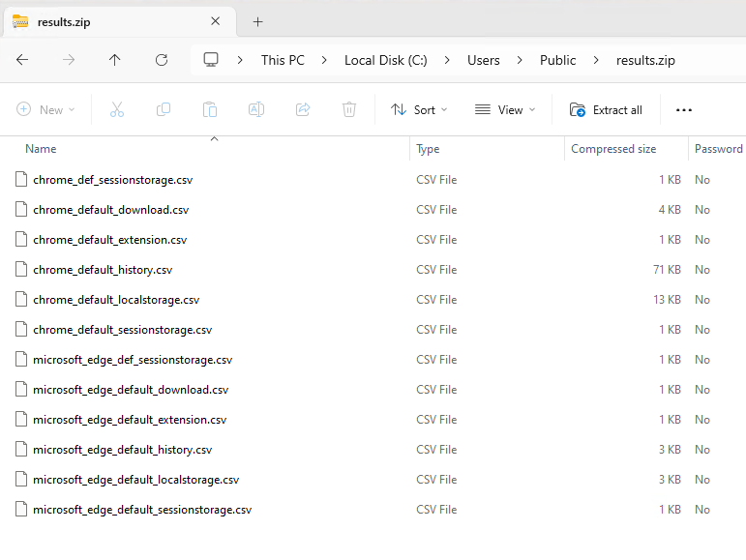Refresh the current folder view

coord(162,60)
